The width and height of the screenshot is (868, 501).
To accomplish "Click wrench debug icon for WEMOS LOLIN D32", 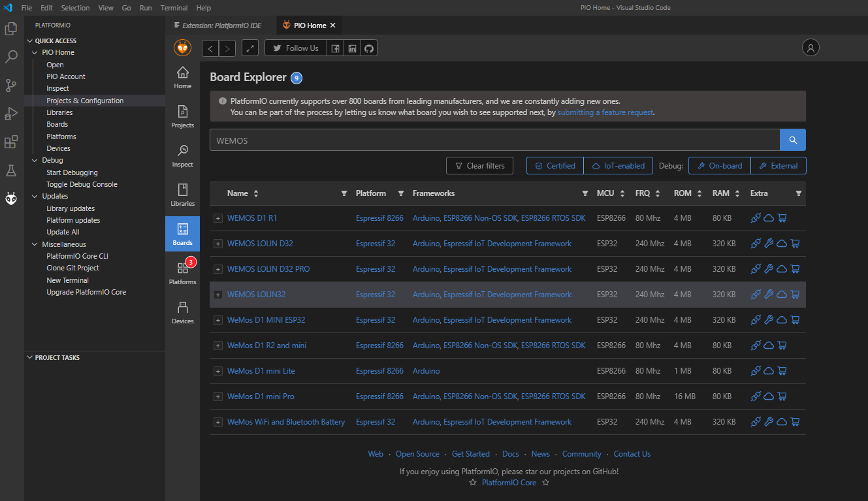I will [x=769, y=244].
